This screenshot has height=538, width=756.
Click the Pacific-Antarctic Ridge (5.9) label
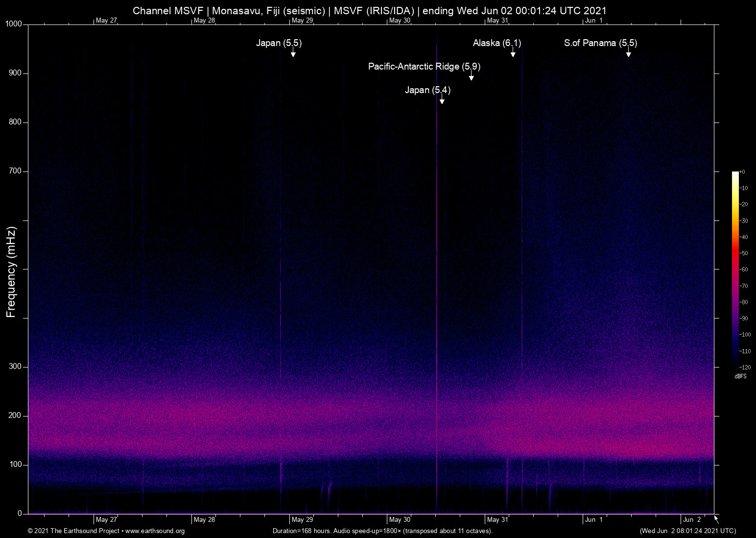(424, 67)
